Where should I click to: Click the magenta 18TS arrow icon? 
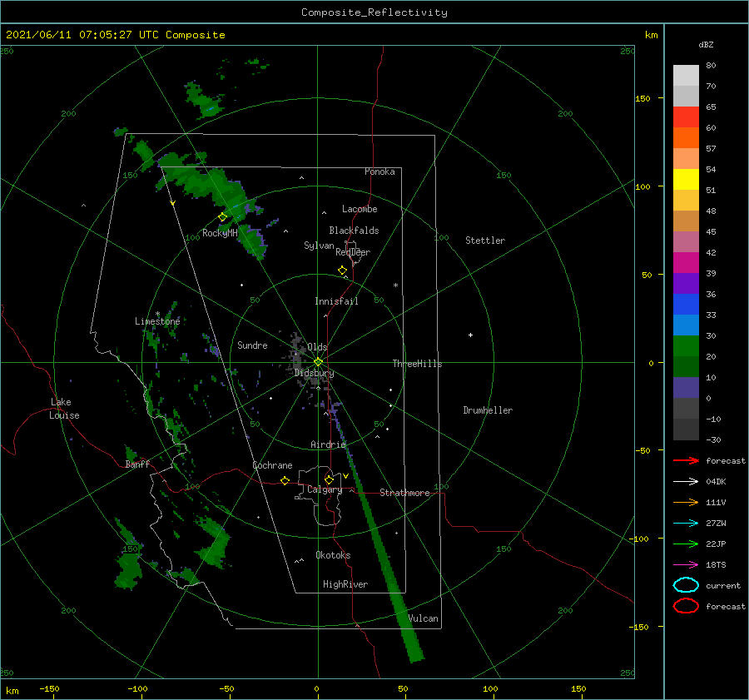(686, 565)
